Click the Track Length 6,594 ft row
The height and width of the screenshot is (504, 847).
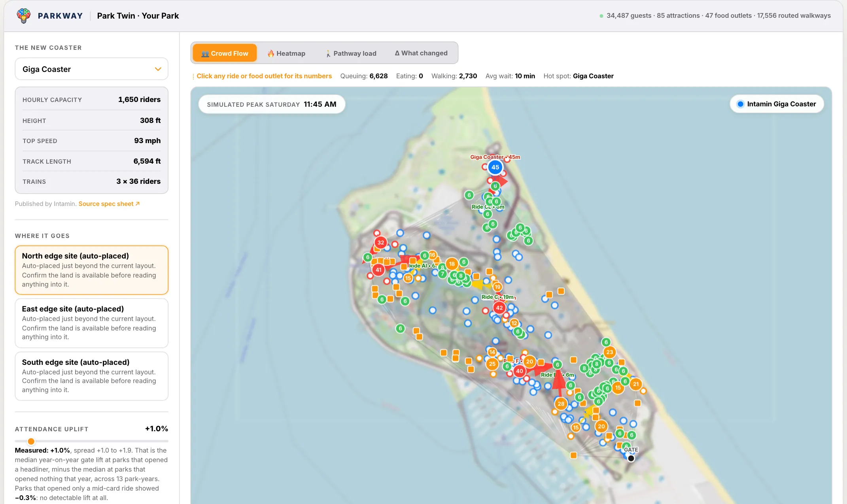(91, 161)
